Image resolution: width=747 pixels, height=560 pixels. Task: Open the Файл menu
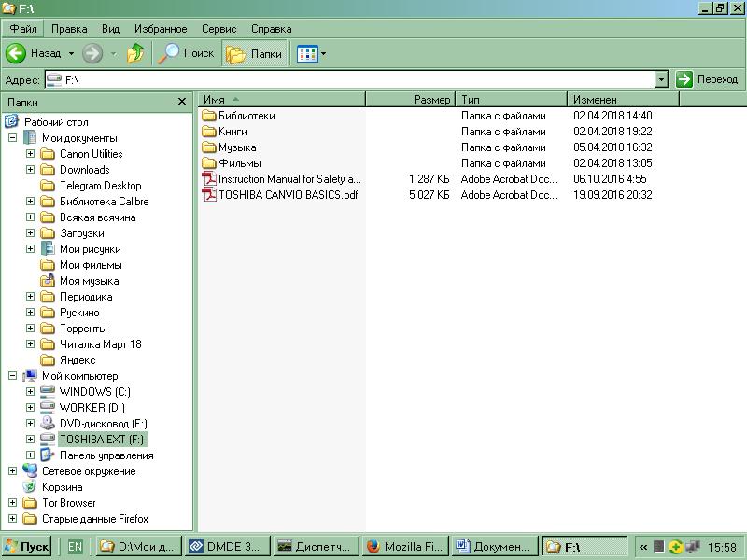[x=23, y=29]
